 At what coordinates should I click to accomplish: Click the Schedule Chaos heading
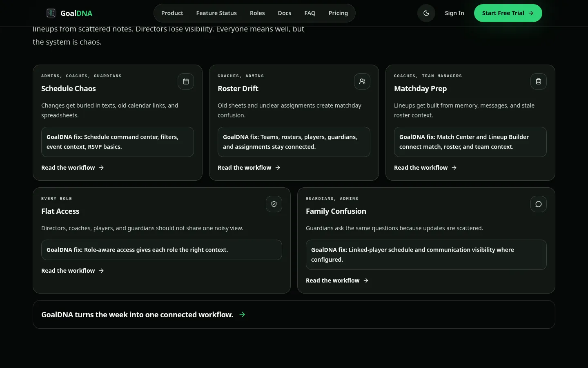[x=69, y=89]
